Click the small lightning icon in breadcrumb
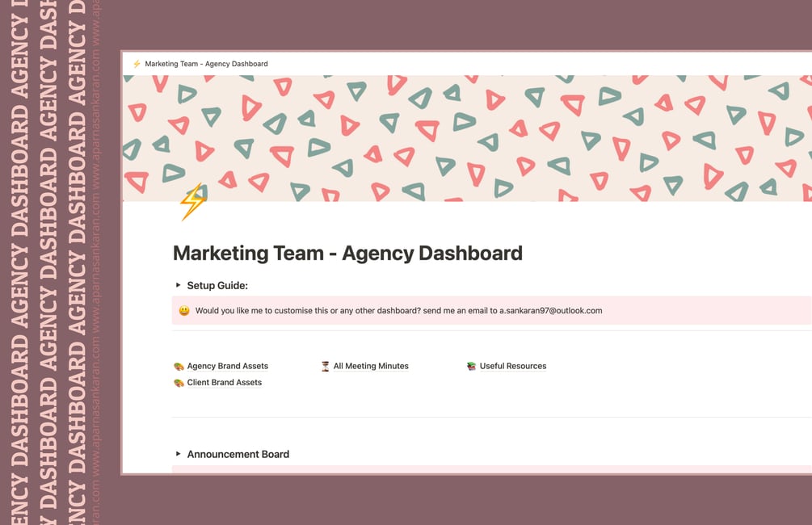This screenshot has height=525, width=812. (137, 64)
